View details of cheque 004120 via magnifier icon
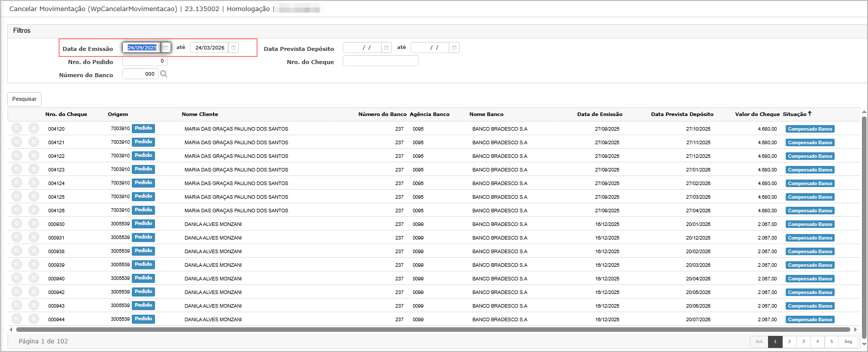This screenshot has width=868, height=352. 17,129
